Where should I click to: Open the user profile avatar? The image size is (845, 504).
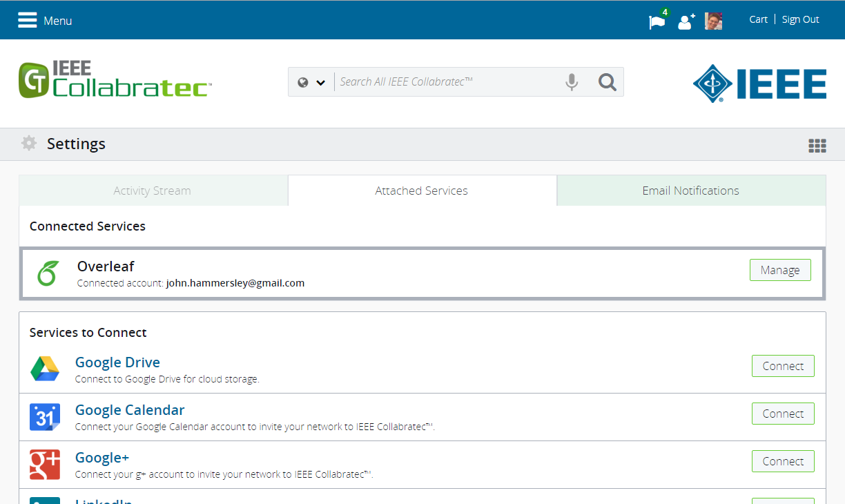(713, 21)
